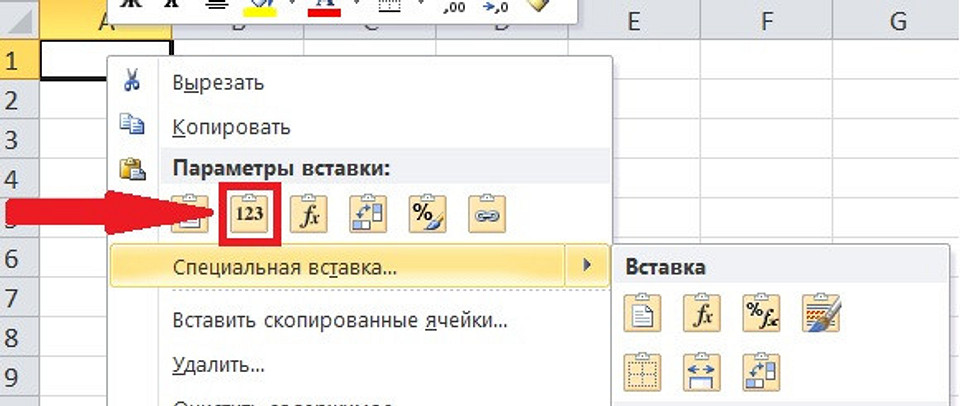Select the Paste Formulas fx option under Параметры вставки
Image resolution: width=960 pixels, height=406 pixels.
pyautogui.click(x=309, y=214)
